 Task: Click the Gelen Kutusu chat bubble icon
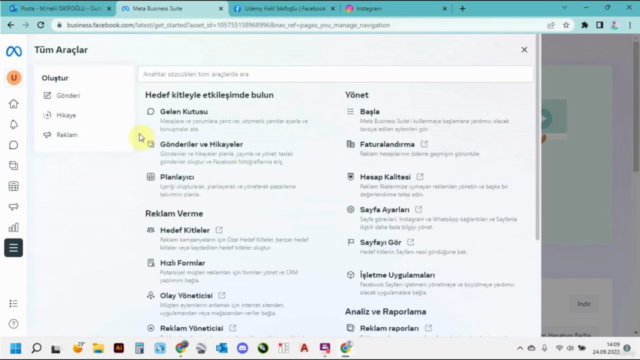[x=151, y=111]
